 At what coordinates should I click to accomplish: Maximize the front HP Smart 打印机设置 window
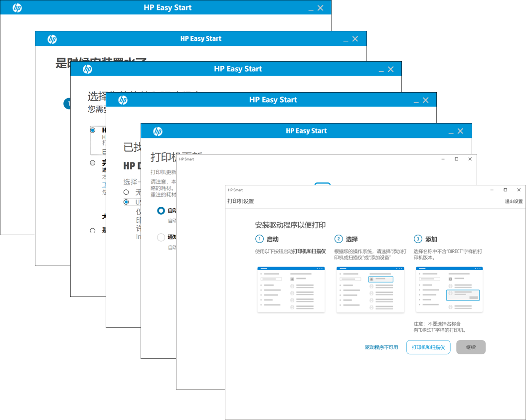[x=506, y=190]
